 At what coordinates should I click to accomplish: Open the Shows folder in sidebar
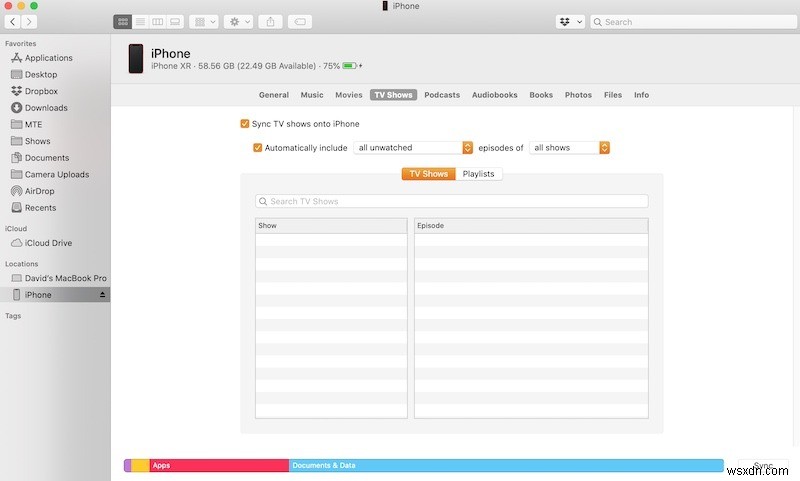(x=37, y=141)
